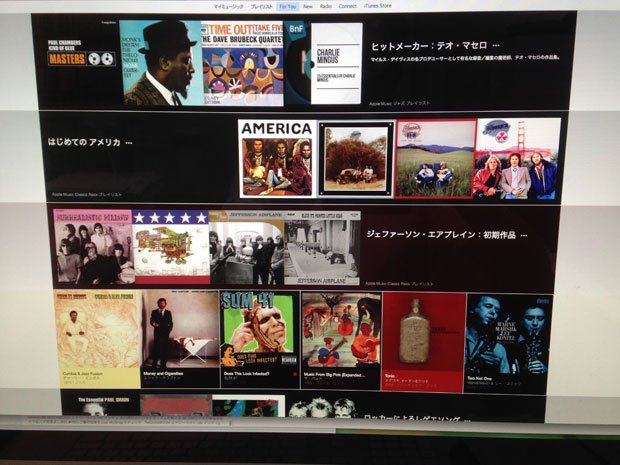Open the Paul Chambers Masters cover

[x=81, y=53]
